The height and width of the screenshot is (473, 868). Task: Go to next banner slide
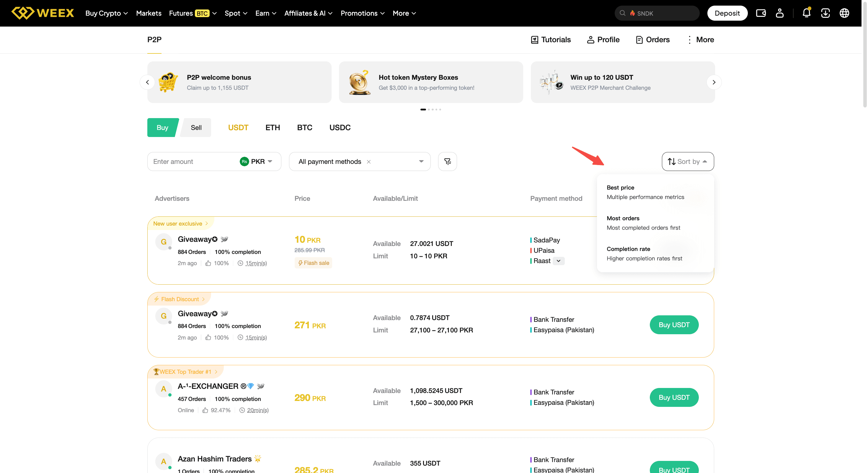714,82
